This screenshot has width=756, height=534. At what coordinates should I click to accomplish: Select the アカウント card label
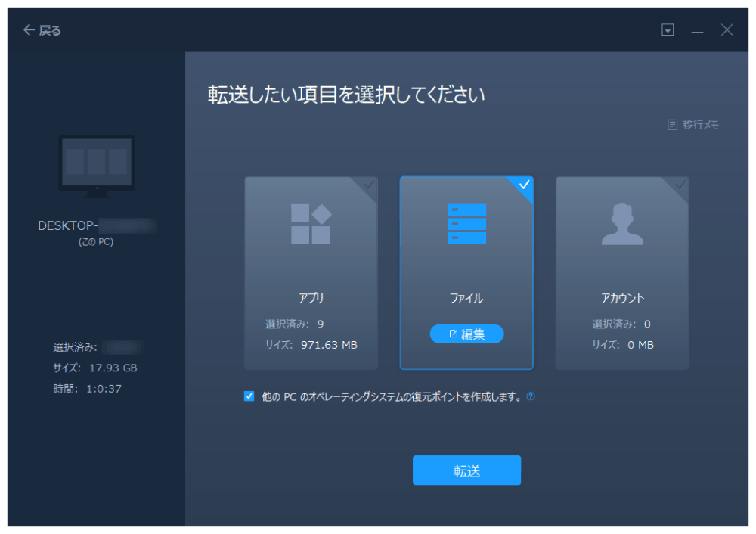pos(622,298)
